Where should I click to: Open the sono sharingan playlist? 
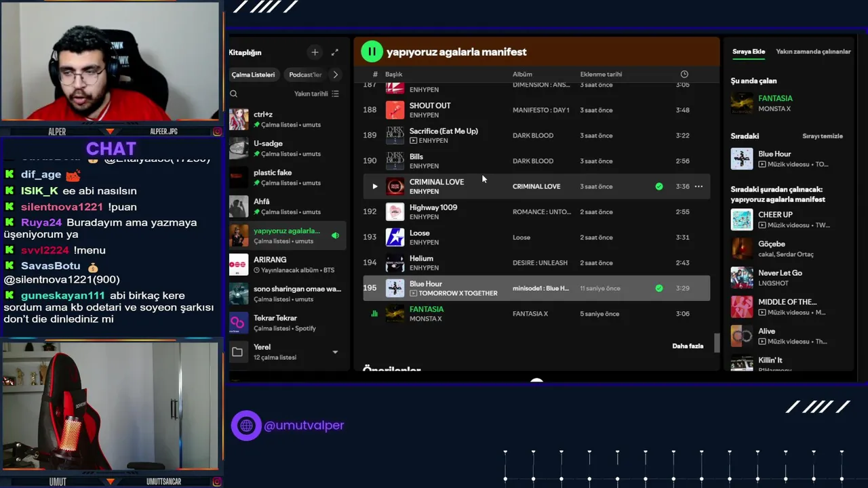coord(288,293)
